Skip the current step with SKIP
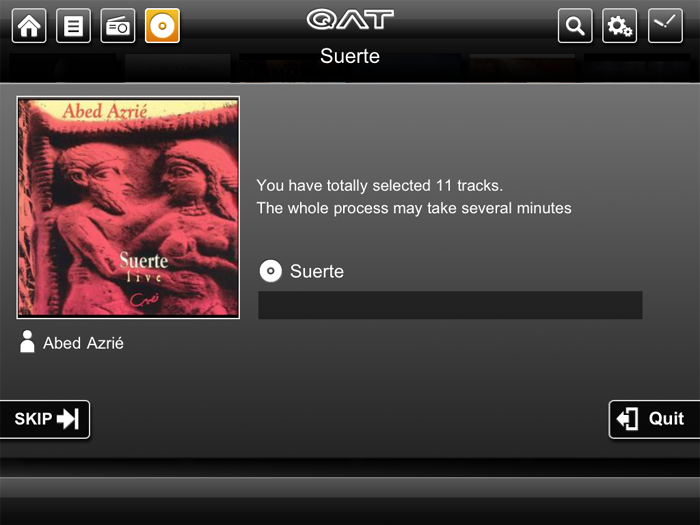 pos(45,419)
